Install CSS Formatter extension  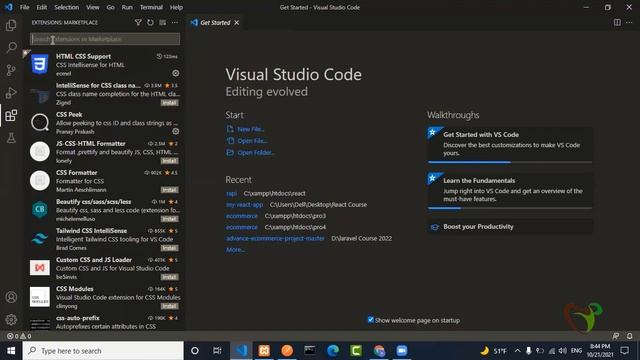pyautogui.click(x=169, y=189)
